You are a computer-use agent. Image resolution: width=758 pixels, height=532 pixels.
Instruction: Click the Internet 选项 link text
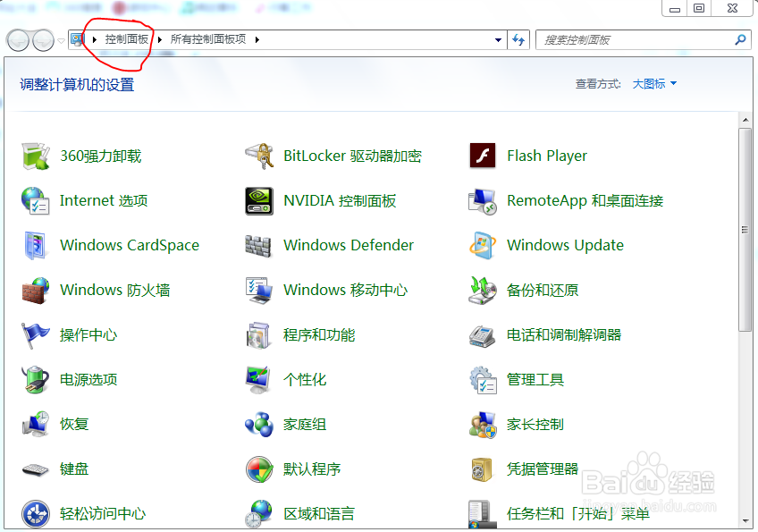pyautogui.click(x=104, y=200)
